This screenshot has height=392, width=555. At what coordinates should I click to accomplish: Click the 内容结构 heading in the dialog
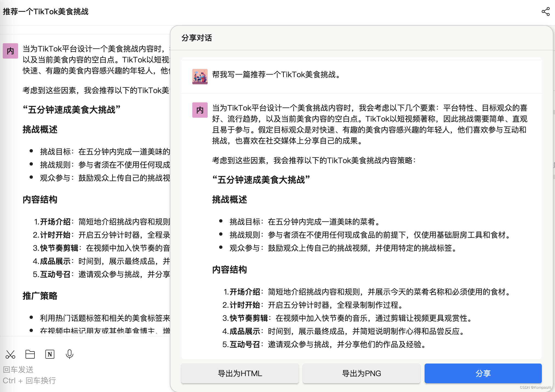(x=230, y=270)
